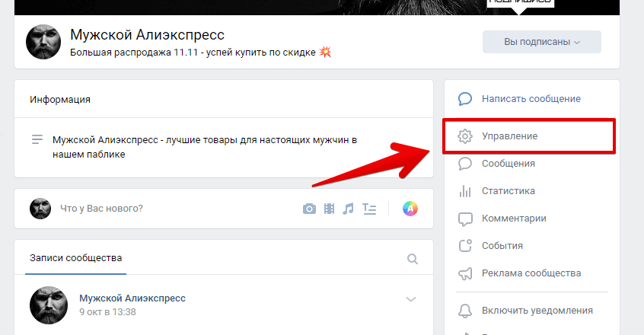
Task: Open the Мужской Алиэкспресс post author link
Action: [132, 298]
